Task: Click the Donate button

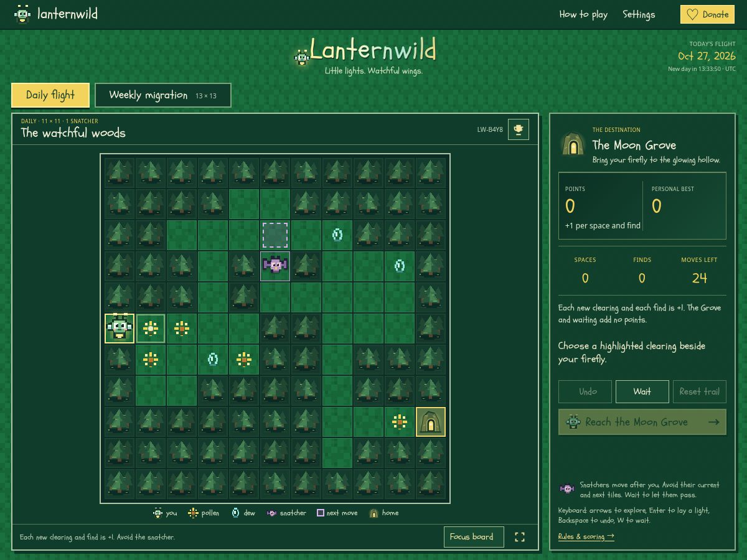Action: 708,14
